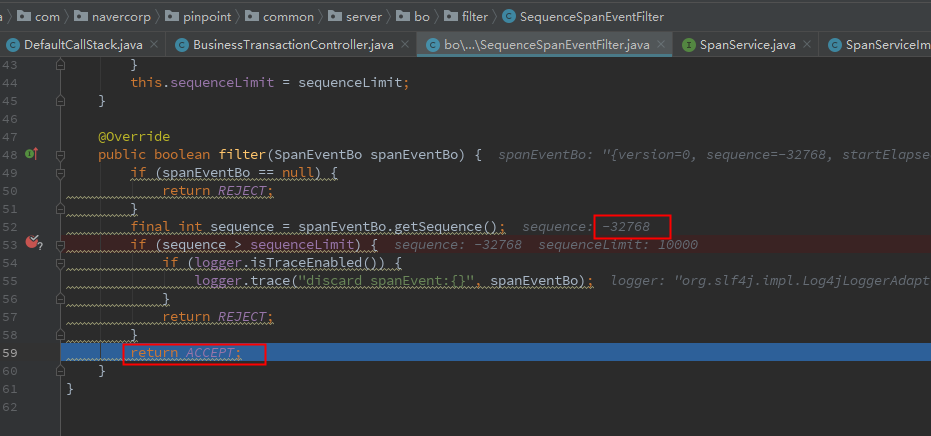The width and height of the screenshot is (931, 436).
Task: Click the class icon on DefaultCallStack.java tab
Action: pos(12,45)
